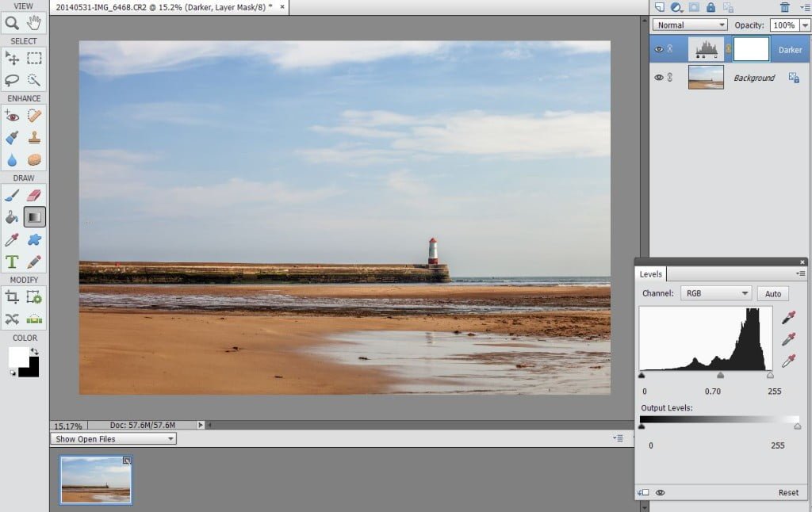Hide the Darker adjustment layer

[659, 49]
